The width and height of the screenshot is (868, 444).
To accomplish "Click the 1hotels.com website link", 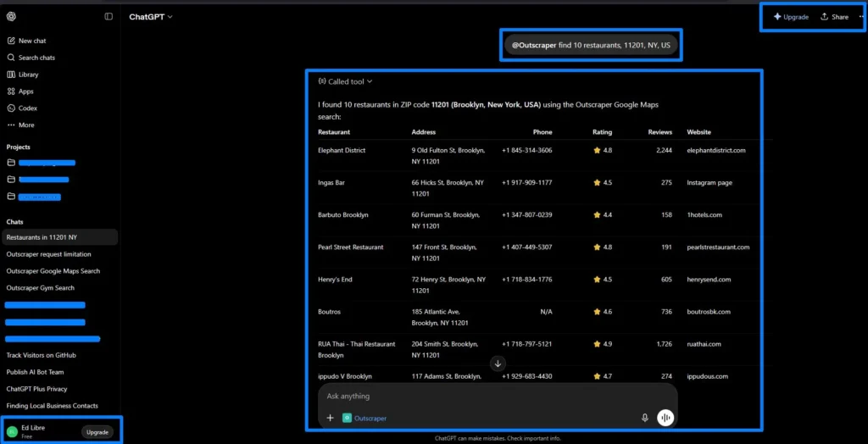I will [704, 215].
